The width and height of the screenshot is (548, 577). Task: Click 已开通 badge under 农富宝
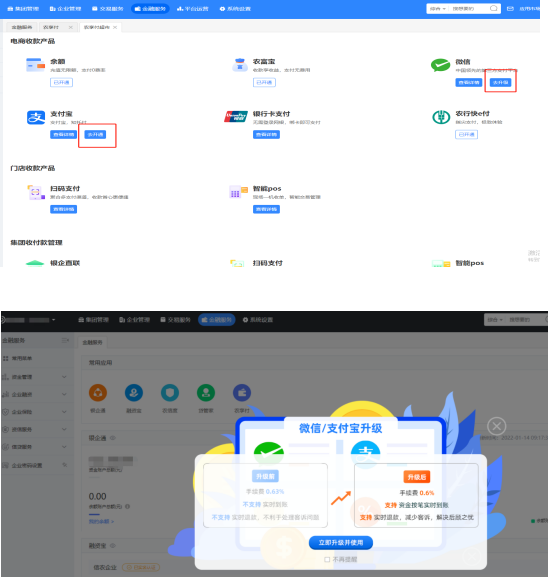[x=264, y=82]
